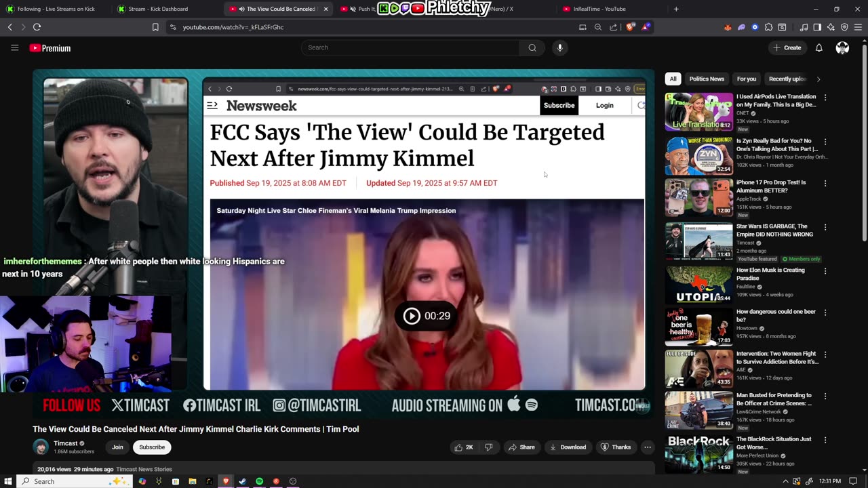The width and height of the screenshot is (868, 488).
Task: Open options for the Zyn video suggestion
Action: [x=825, y=141]
